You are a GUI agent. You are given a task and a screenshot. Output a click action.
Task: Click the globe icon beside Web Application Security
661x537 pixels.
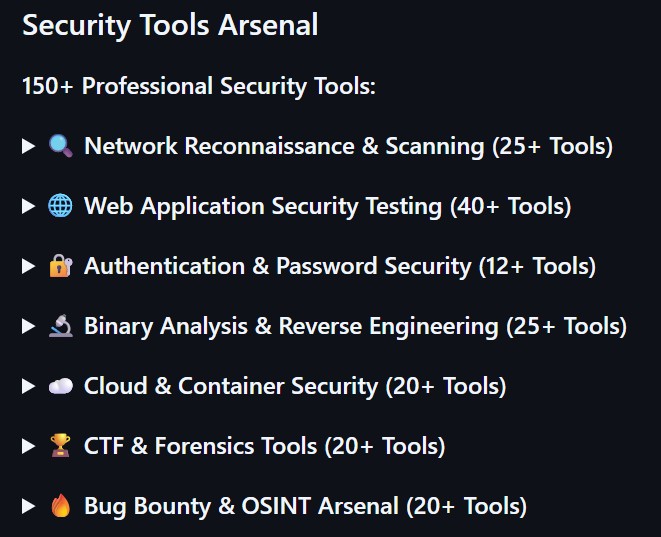click(60, 207)
